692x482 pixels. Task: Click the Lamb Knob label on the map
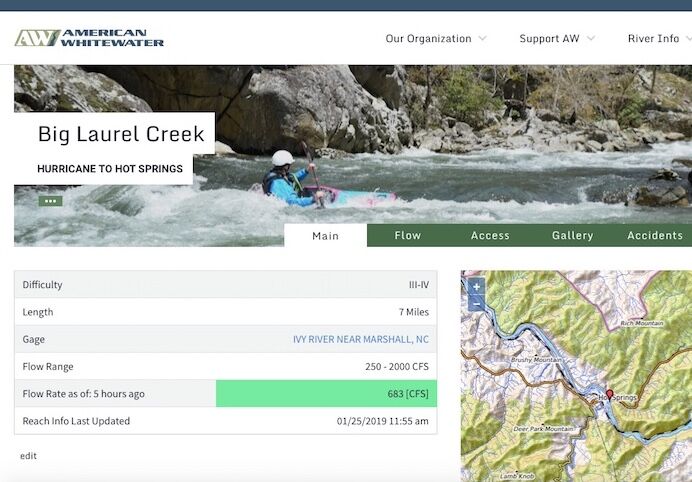point(517,476)
